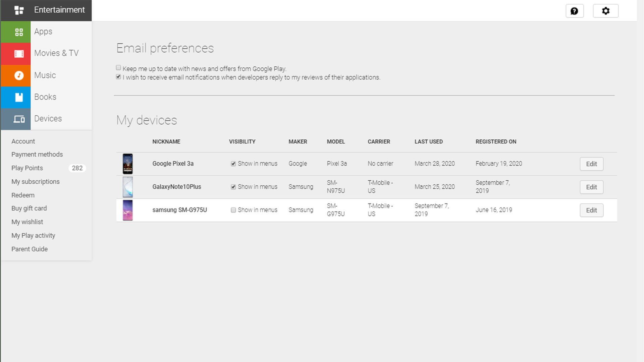Click the My devices heading

click(x=147, y=120)
